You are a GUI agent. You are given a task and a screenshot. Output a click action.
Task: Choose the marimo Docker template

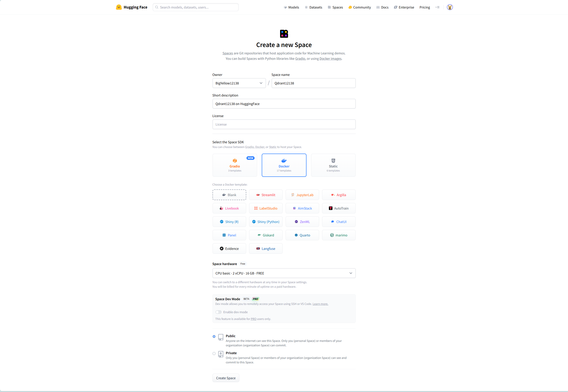pos(339,235)
